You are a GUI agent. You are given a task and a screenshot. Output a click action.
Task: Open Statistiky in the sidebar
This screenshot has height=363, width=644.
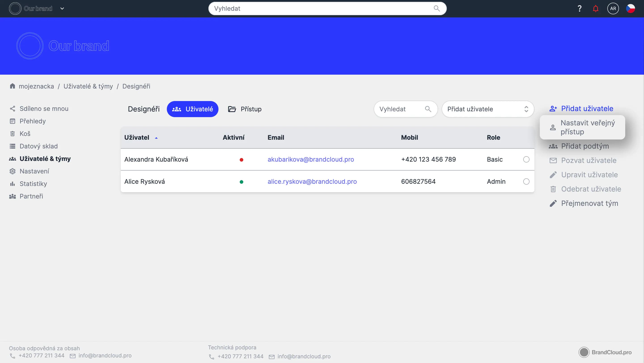33,184
